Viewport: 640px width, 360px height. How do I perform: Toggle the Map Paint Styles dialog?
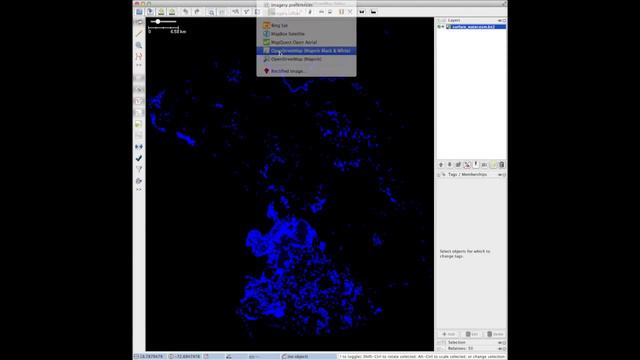tap(139, 180)
